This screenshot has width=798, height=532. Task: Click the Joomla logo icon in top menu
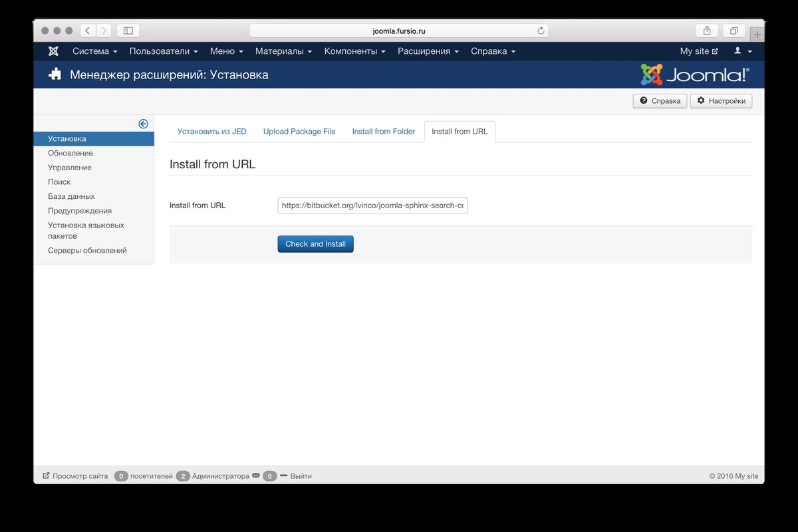pos(53,51)
